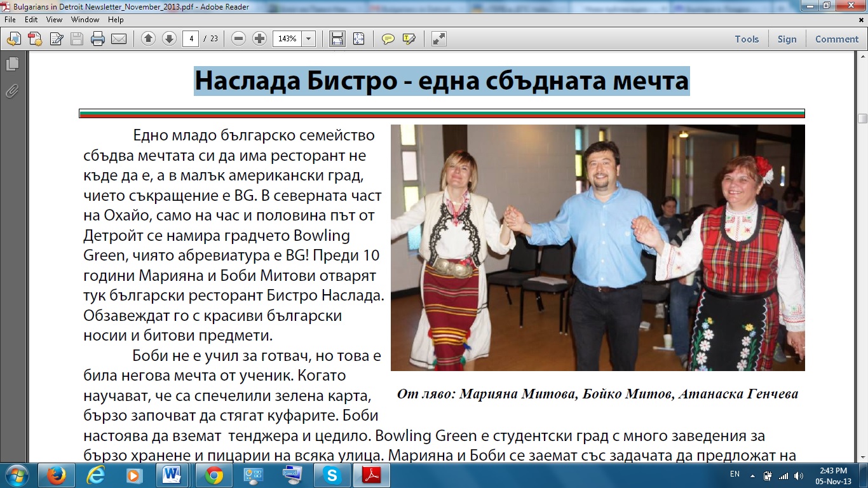Click the Sign button
Screen dimensions: 868x488
coord(787,39)
